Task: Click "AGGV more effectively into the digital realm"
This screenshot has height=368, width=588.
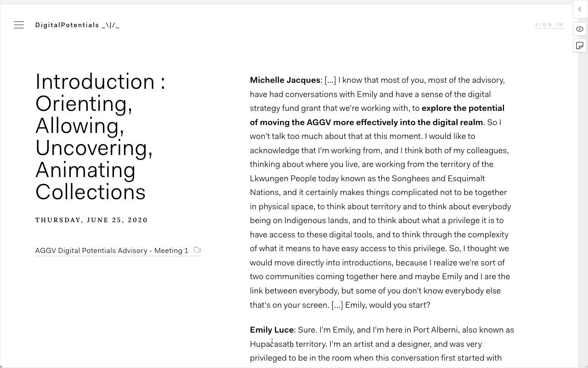Action: click(394, 122)
